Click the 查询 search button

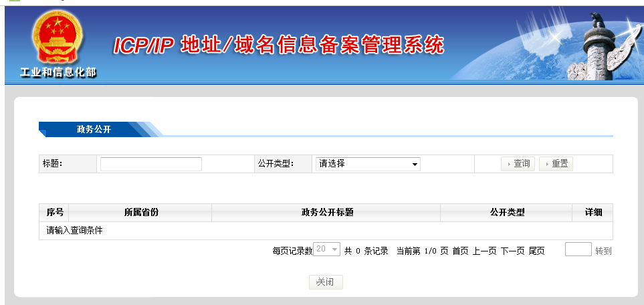(518, 164)
